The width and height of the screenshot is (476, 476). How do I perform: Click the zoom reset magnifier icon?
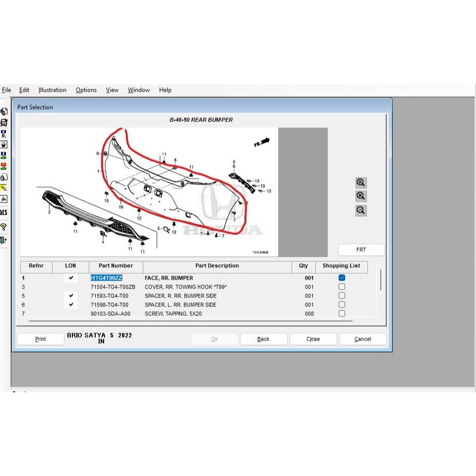click(361, 196)
